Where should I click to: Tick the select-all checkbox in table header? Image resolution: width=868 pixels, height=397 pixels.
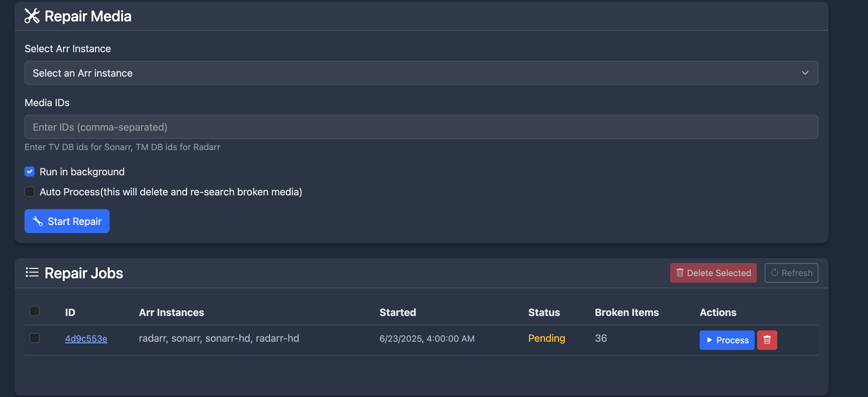point(34,311)
